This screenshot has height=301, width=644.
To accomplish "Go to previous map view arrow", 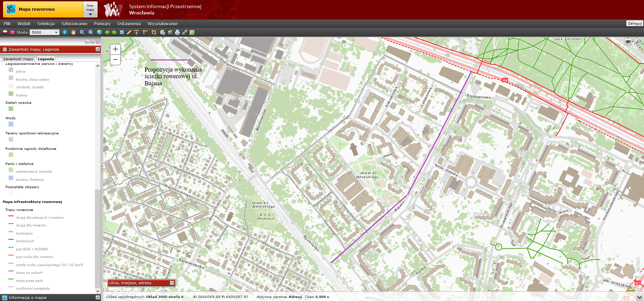I will (x=107, y=32).
